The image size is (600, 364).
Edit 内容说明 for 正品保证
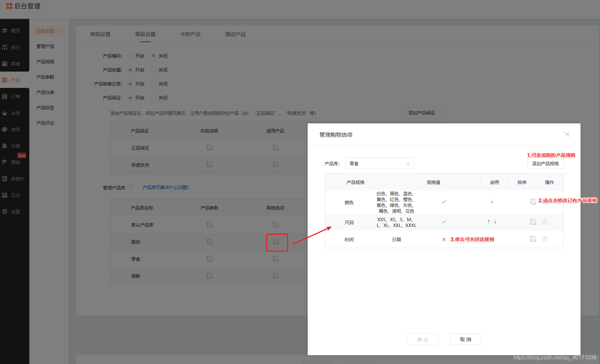tap(209, 148)
